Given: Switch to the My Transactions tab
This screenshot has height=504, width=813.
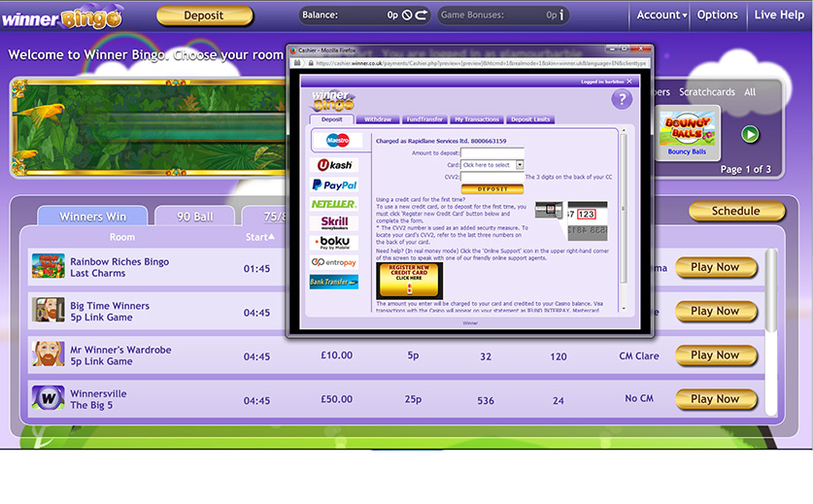Looking at the screenshot, I should [x=477, y=119].
